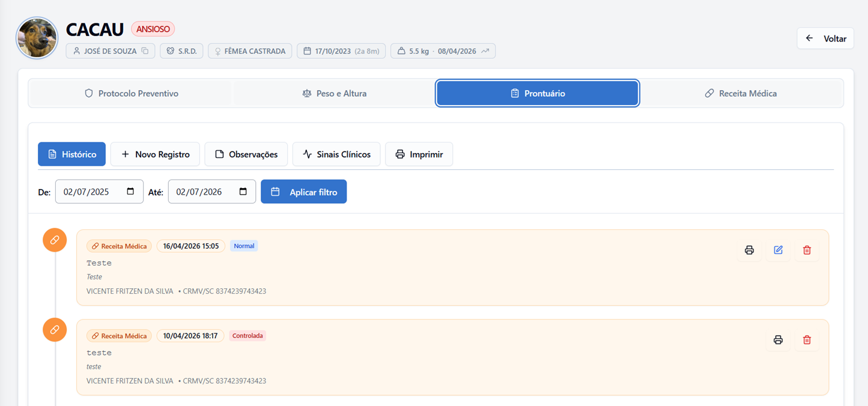Click the orange pill timeline icon for 16/04/2026
Screen dimensions: 868x406
pyautogui.click(x=55, y=240)
